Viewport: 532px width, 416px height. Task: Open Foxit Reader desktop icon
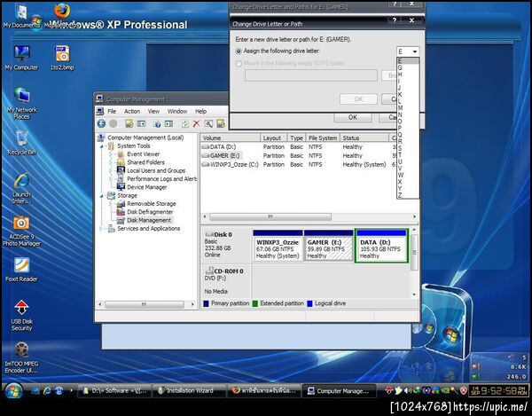[21, 270]
